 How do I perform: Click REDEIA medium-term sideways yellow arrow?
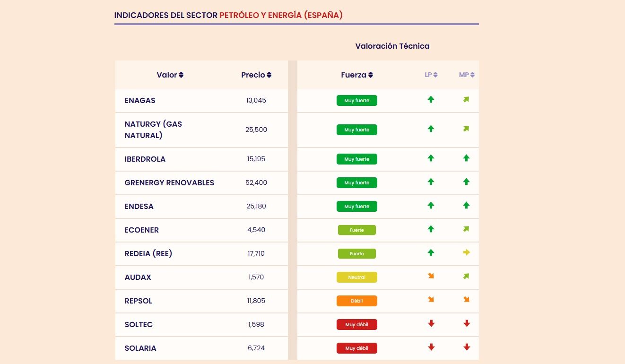coord(467,252)
